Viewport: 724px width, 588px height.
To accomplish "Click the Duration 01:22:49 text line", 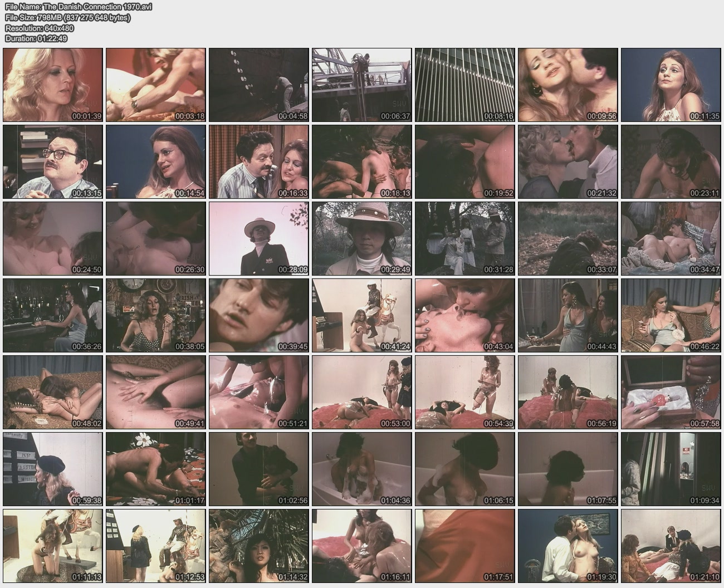I will [36, 38].
